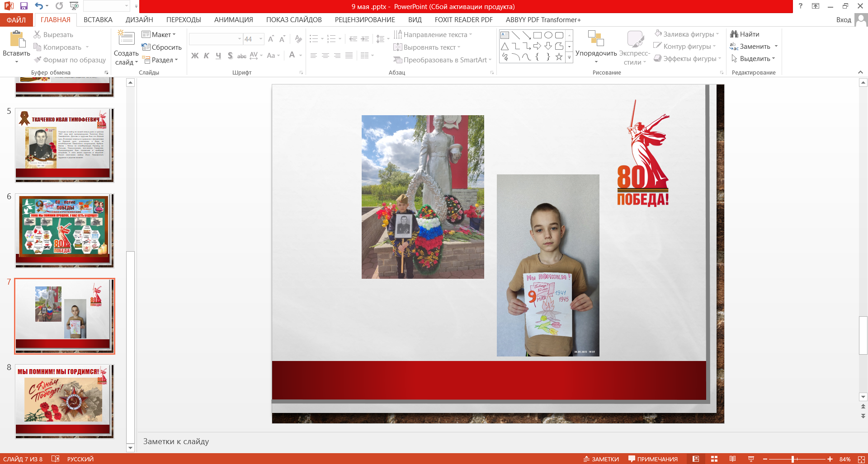The width and height of the screenshot is (868, 464).
Task: Select the right arrow shape
Action: (538, 46)
